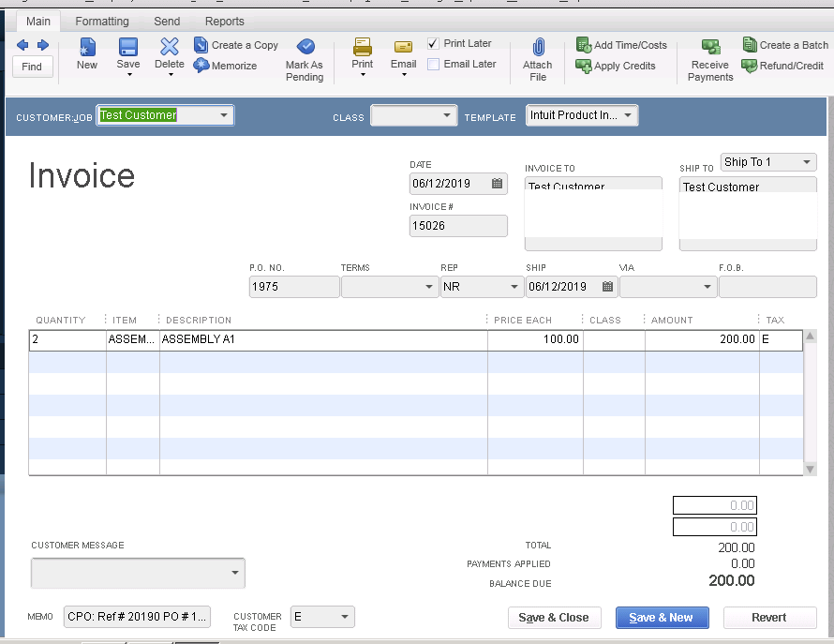Expand the Customer:Job dropdown

(223, 115)
